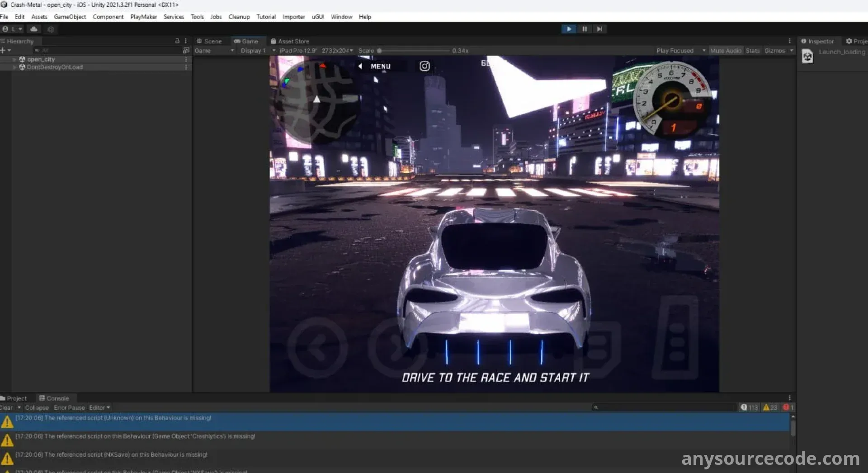This screenshot has height=473, width=868.
Task: Click the Scale slider handle
Action: 379,51
